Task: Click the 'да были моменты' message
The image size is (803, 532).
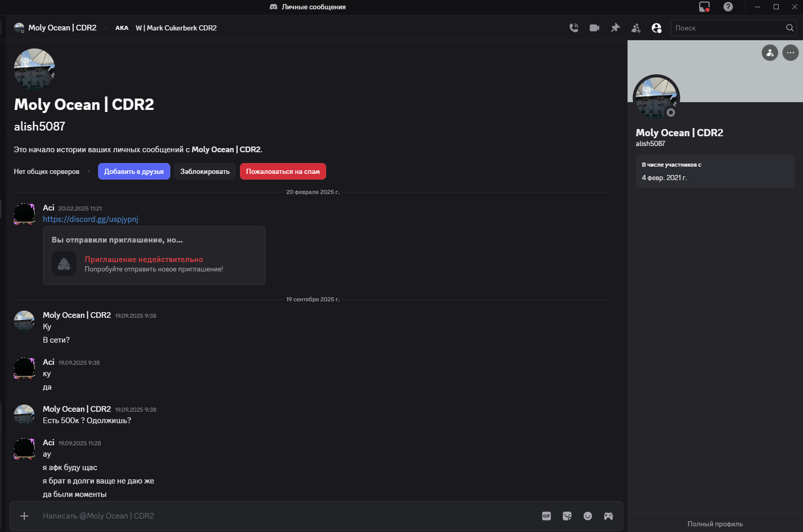Action: coord(75,494)
